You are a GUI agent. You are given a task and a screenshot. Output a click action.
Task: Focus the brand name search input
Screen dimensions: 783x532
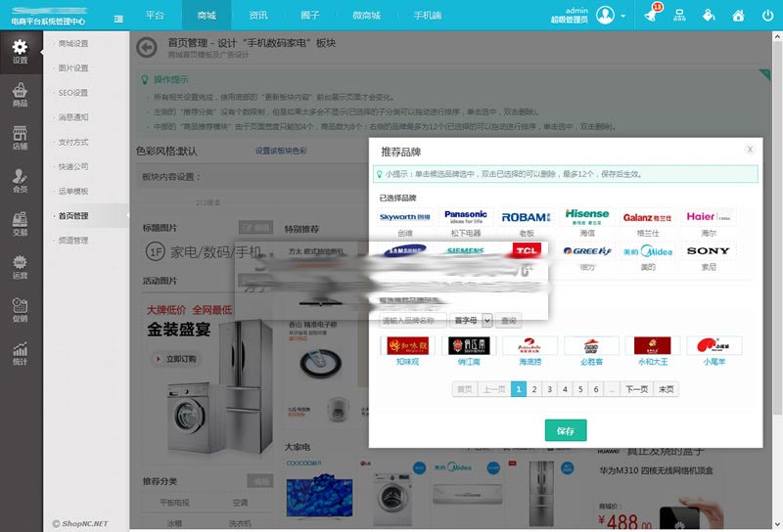click(412, 321)
